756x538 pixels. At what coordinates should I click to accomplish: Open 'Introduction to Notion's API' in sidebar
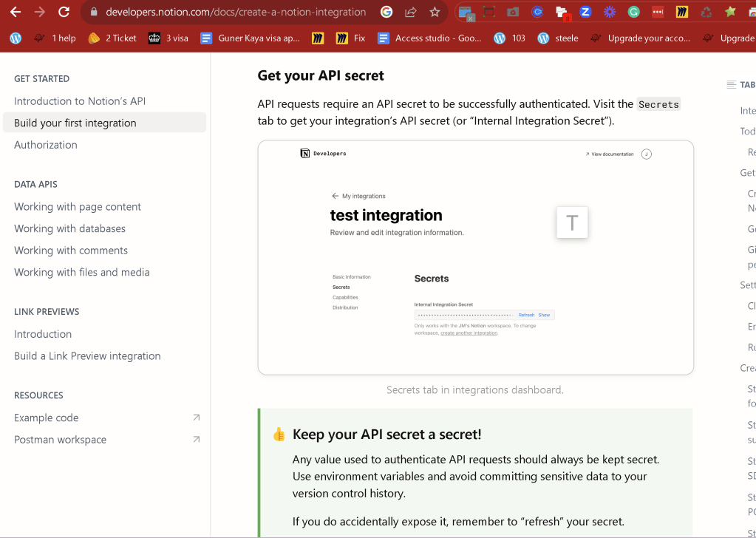point(80,101)
